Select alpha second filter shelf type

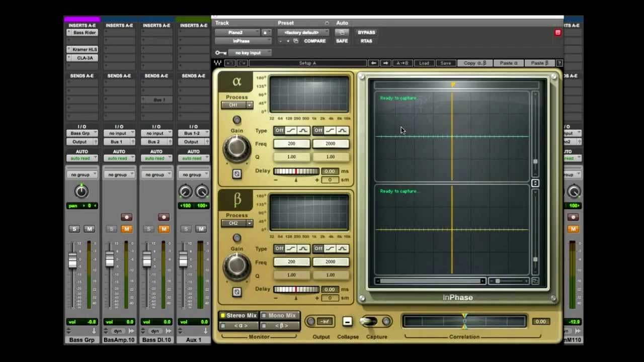coord(330,131)
